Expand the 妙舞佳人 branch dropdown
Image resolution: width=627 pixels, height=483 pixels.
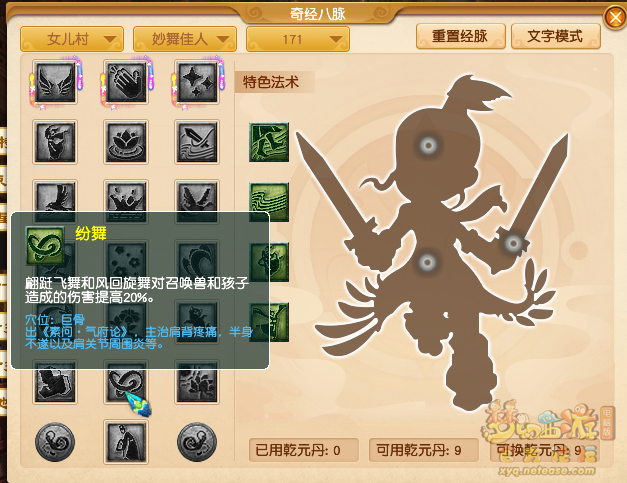point(185,39)
